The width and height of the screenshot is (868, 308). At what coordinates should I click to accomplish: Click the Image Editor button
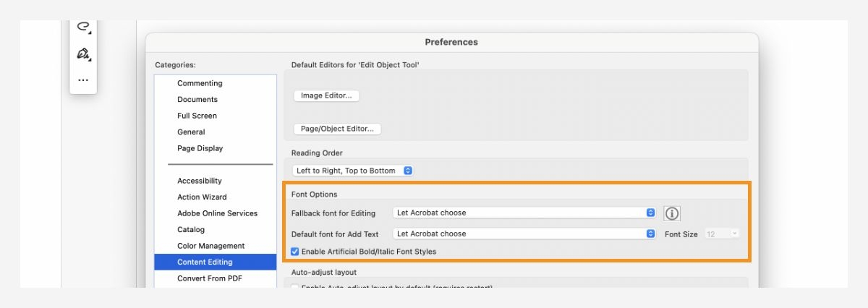coord(326,95)
